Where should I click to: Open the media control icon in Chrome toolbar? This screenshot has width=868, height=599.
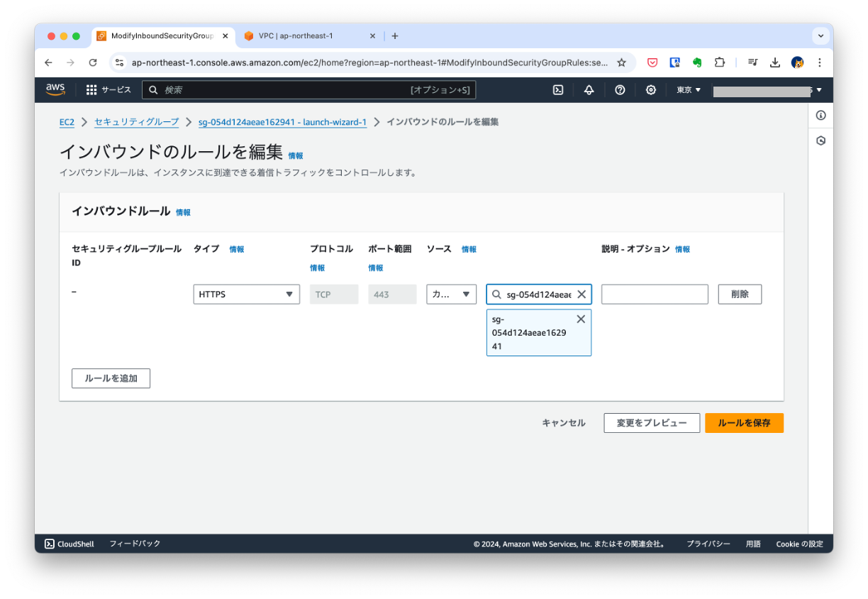[x=752, y=62]
